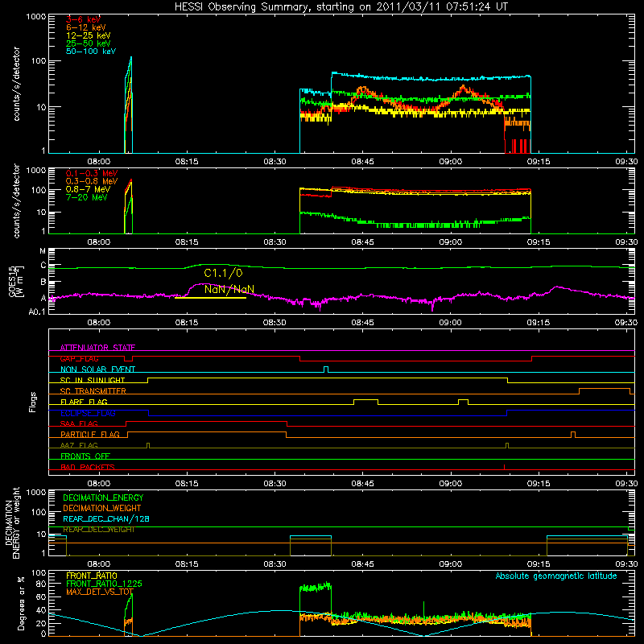
Task: Select the 3-6 keV legend label
Action: [x=83, y=19]
